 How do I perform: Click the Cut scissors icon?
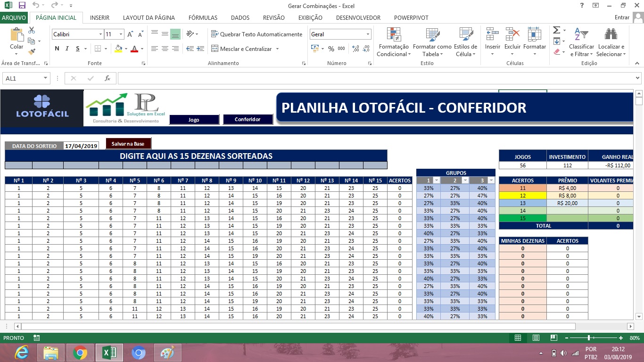(x=32, y=30)
